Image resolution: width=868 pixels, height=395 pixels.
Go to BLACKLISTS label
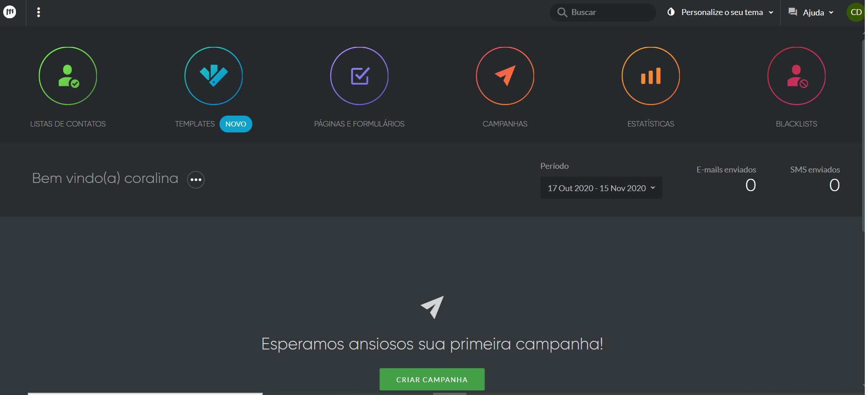point(797,124)
